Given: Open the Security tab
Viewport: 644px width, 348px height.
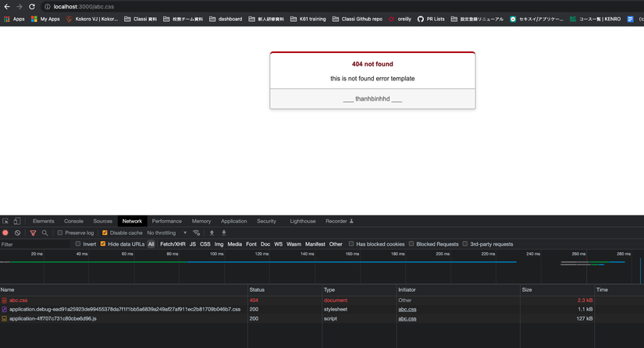Looking at the screenshot, I should [x=266, y=221].
